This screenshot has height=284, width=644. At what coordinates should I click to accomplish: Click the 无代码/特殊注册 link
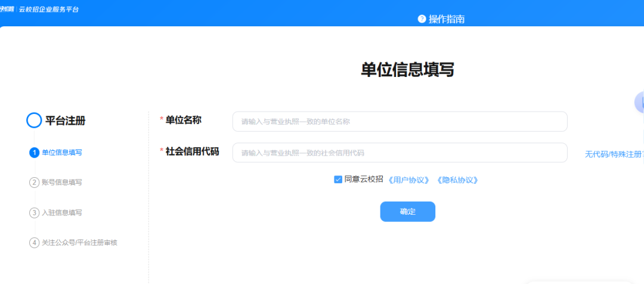(614, 155)
